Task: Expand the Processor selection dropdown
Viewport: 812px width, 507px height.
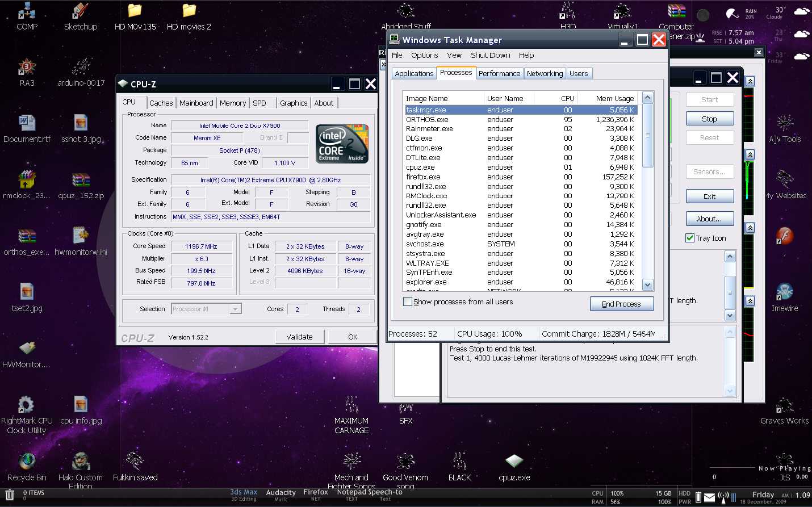Action: 236,309
